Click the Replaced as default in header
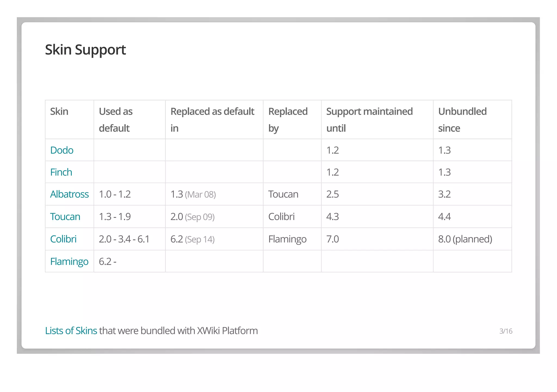This screenshot has height=392, width=557. pyautogui.click(x=212, y=120)
